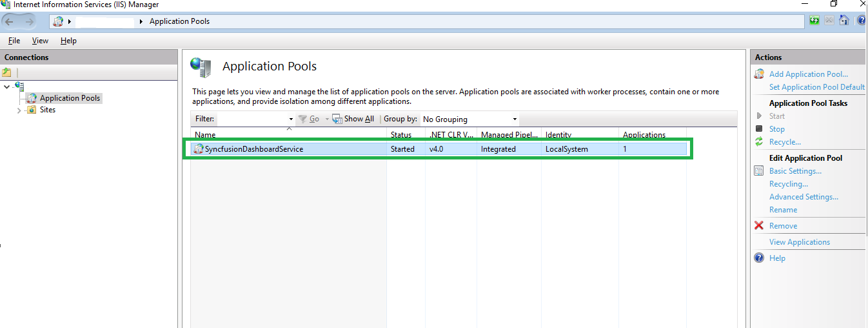Open Advanced Settings link
Image resolution: width=868 pixels, height=328 pixels.
804,197
